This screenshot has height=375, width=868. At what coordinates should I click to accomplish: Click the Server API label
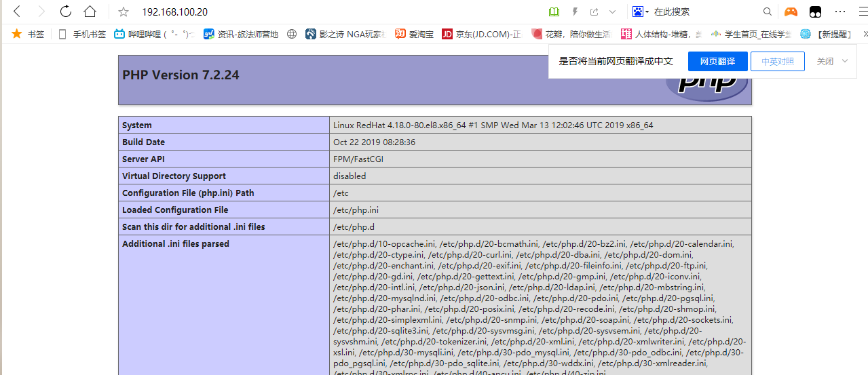point(143,159)
